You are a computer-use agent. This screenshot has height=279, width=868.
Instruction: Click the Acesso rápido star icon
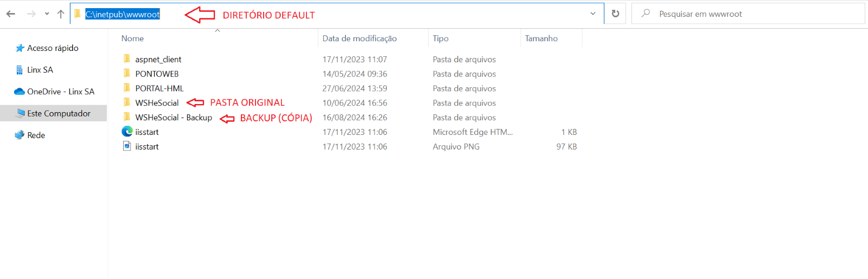[x=20, y=48]
